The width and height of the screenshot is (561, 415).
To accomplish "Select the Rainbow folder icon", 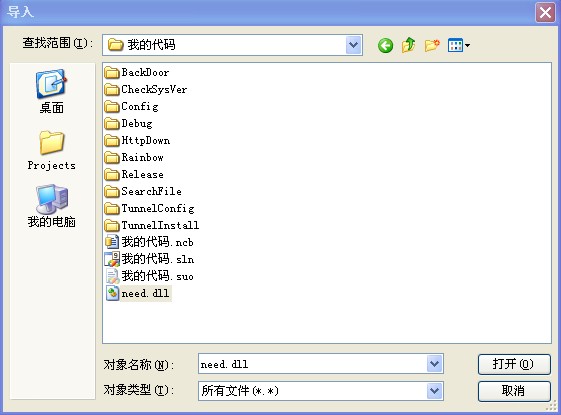I will coord(112,157).
